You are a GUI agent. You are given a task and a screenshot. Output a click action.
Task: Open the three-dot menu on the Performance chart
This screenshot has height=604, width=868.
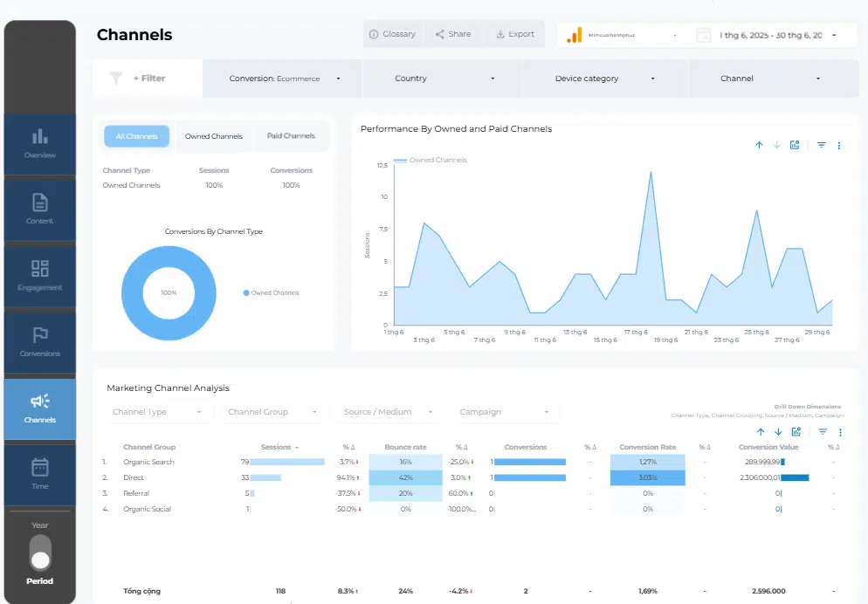[x=840, y=145]
